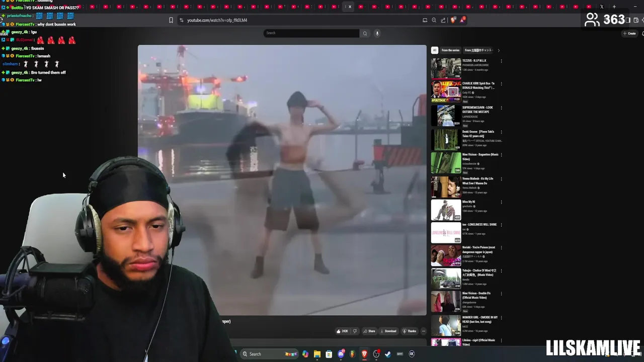Click the picture-in-picture icon in address bar

(425, 20)
